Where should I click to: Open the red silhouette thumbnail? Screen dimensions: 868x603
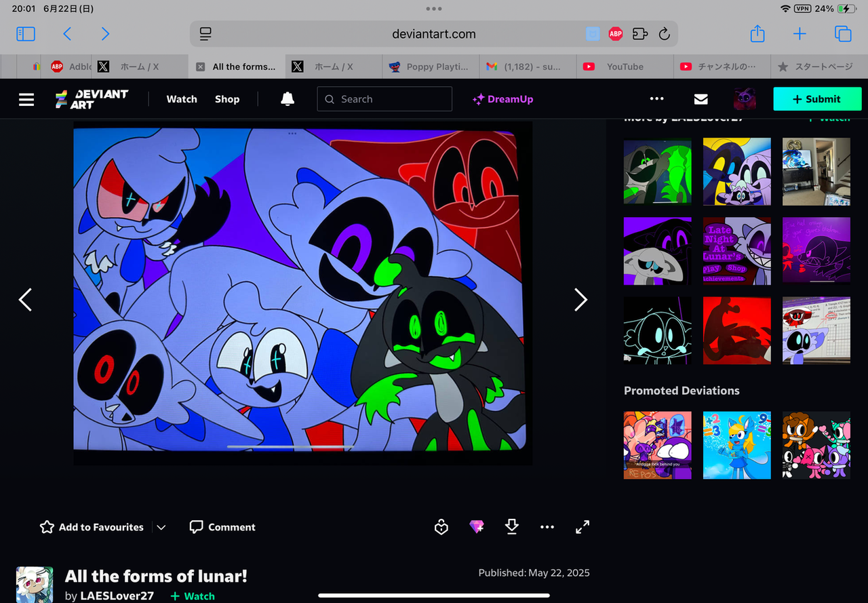pos(737,330)
